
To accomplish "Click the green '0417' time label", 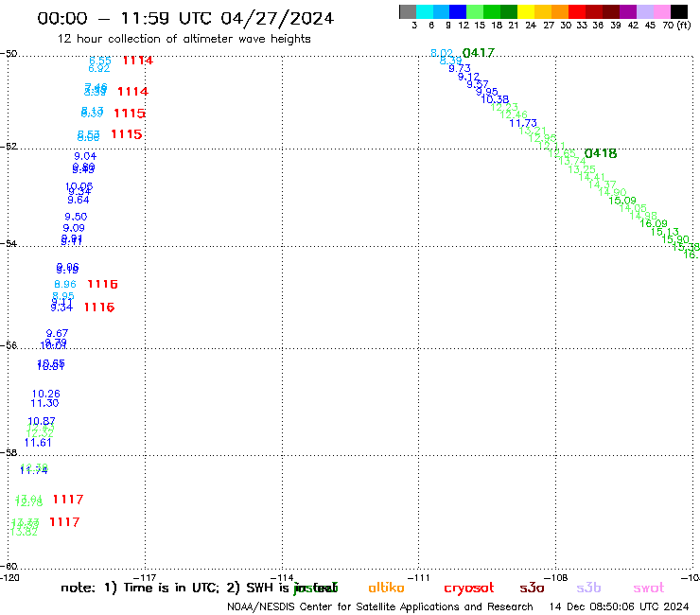I will tap(478, 53).
